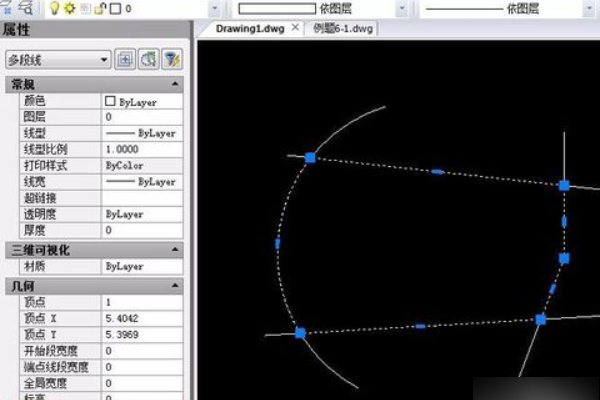The height and width of the screenshot is (400, 600).
Task: Click the 图层 value 0 field
Action: tap(142, 117)
